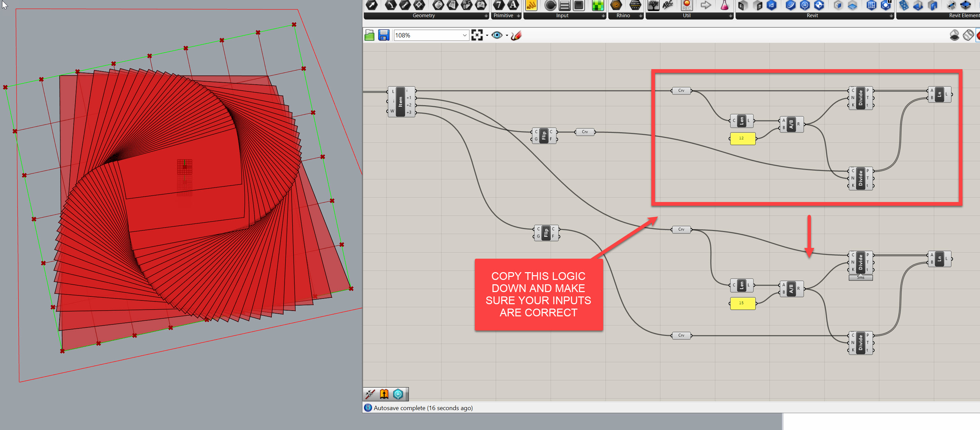
Task: Toggle preview eye display mode
Action: tap(496, 35)
